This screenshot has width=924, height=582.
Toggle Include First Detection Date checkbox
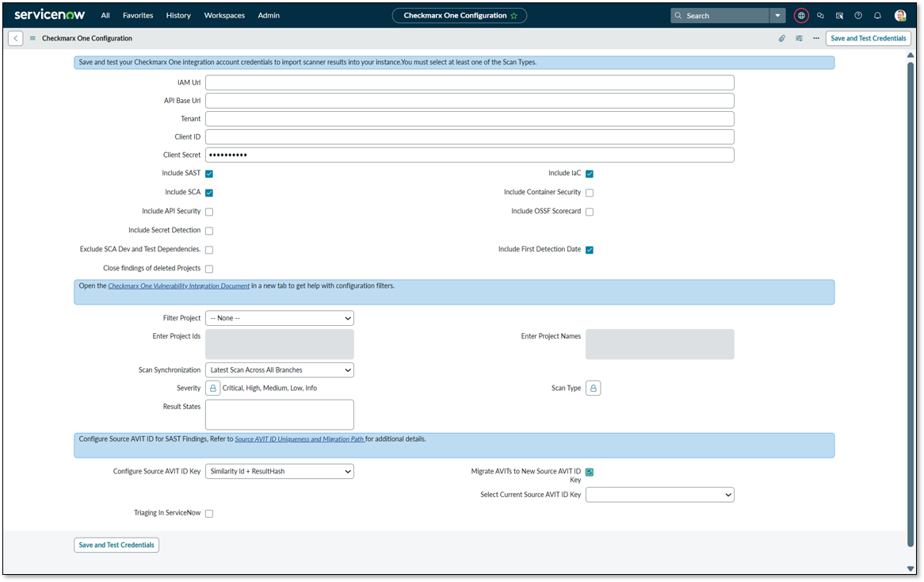tap(590, 250)
